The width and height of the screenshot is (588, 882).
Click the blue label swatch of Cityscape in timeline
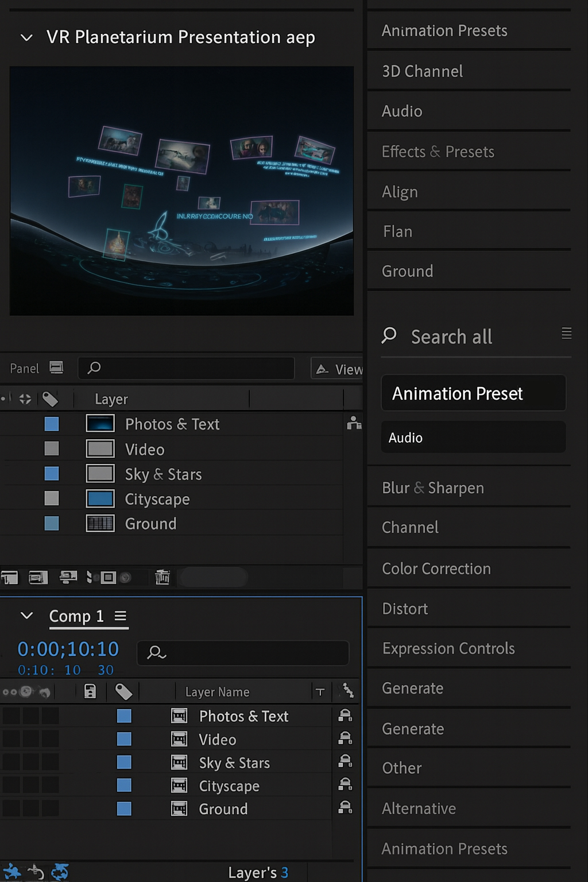coord(124,786)
